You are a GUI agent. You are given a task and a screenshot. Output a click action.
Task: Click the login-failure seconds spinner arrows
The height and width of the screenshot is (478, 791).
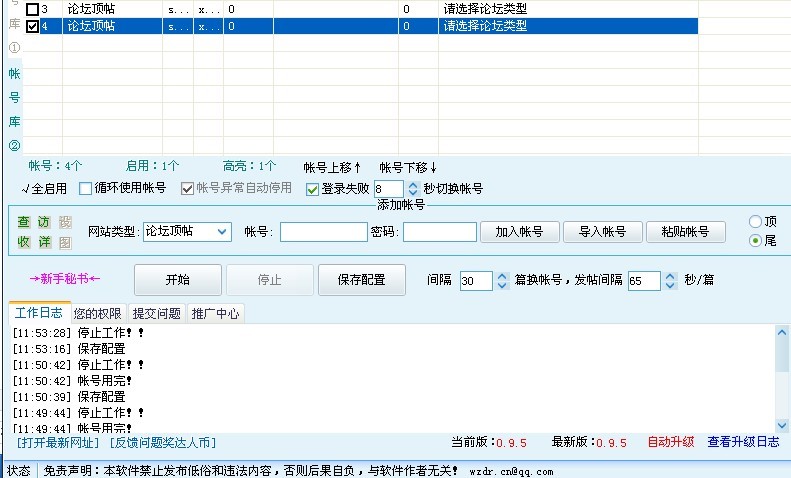pyautogui.click(x=412, y=188)
